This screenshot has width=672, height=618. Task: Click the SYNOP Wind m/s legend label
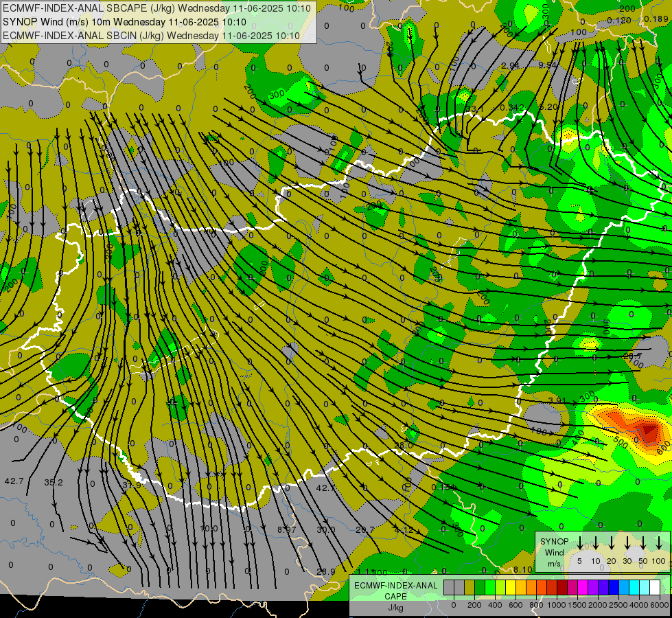(554, 552)
